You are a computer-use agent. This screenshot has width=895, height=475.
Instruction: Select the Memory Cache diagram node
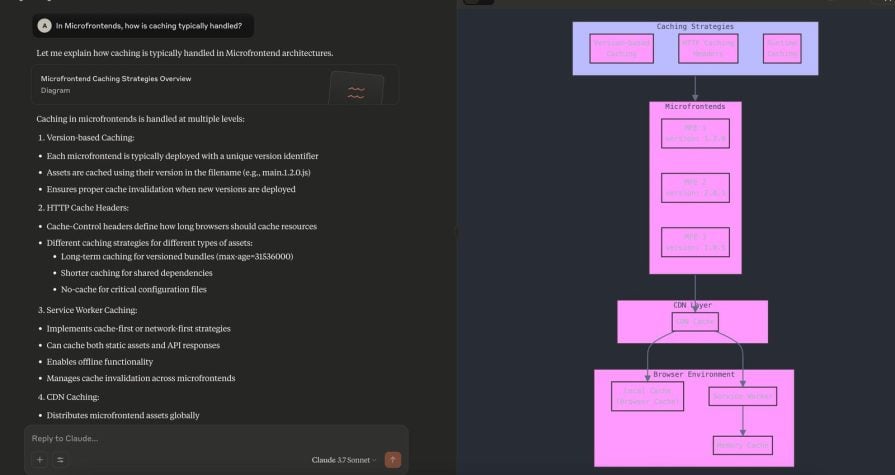pyautogui.click(x=743, y=445)
